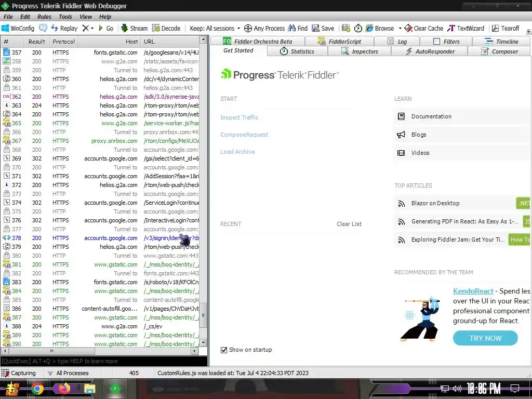Open the View menu
Screen dimensions: 532x399
tap(86, 17)
